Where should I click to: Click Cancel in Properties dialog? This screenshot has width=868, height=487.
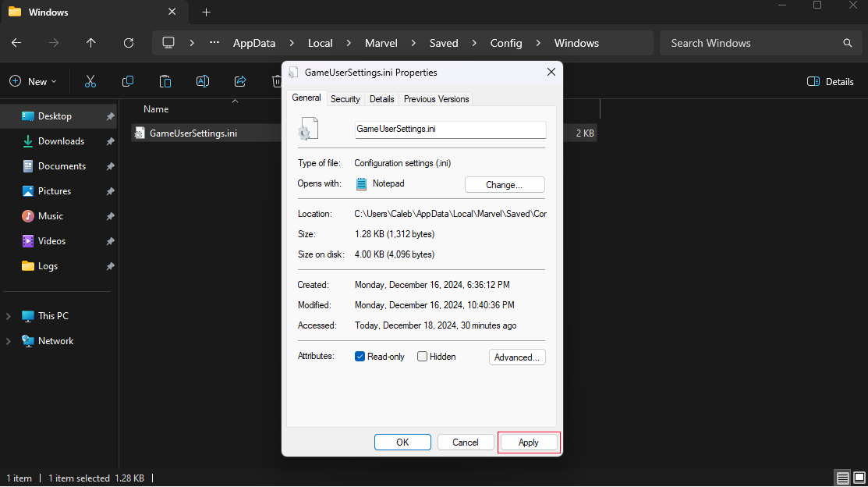point(465,442)
